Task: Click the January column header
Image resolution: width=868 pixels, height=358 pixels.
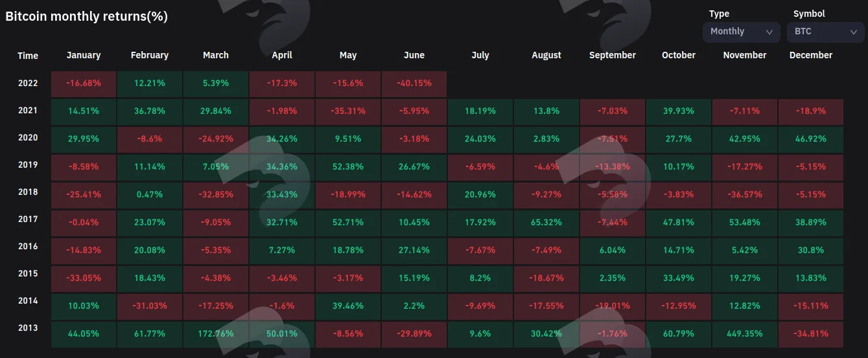Action: point(84,55)
